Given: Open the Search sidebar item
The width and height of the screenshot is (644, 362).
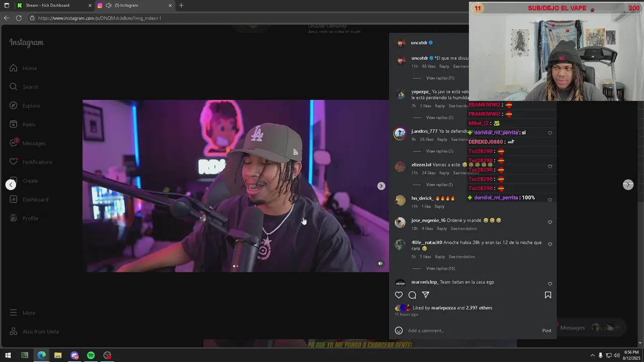Looking at the screenshot, I should pyautogui.click(x=24, y=87).
